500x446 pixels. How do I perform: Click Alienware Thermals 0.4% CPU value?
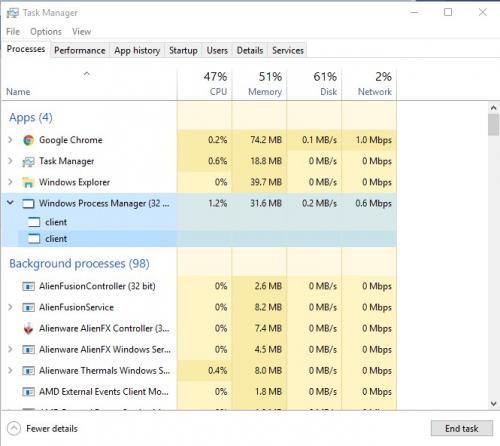[218, 371]
